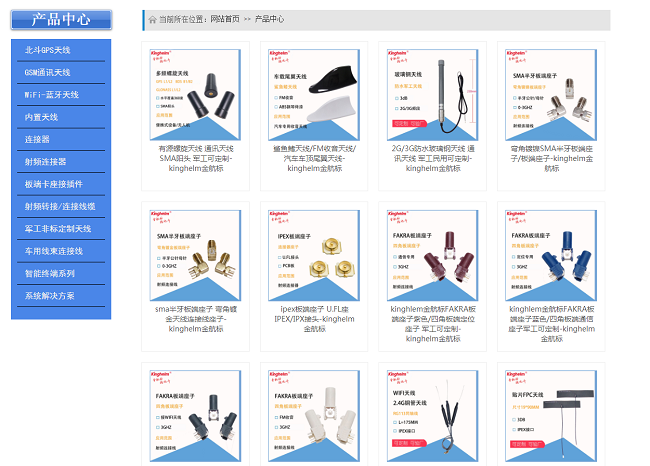The height and width of the screenshot is (466, 650).
Task: Open the 射频转接/连接线缆 category
Action: [61, 206]
